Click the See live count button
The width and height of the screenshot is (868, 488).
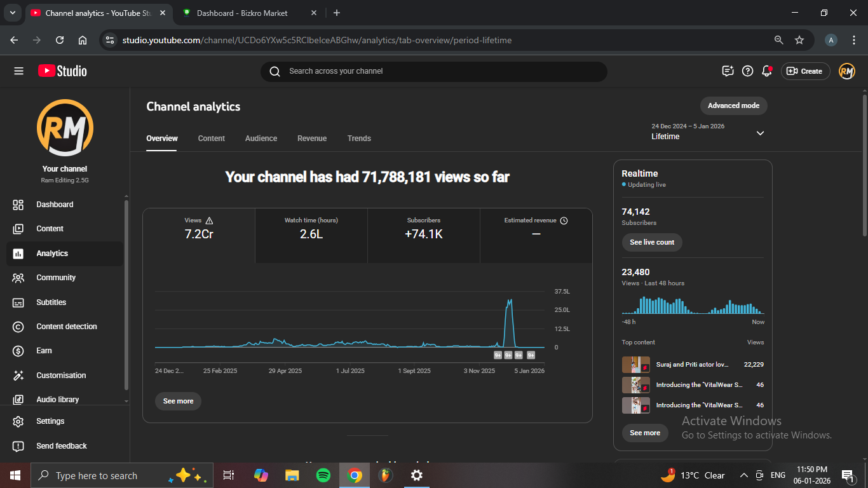(652, 242)
